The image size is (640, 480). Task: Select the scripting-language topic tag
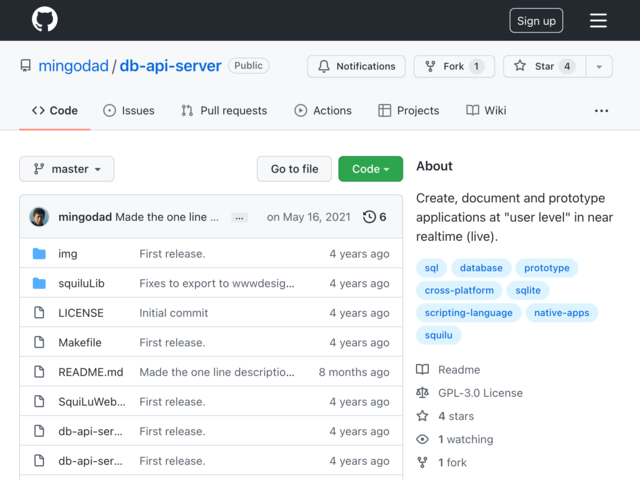point(469,313)
